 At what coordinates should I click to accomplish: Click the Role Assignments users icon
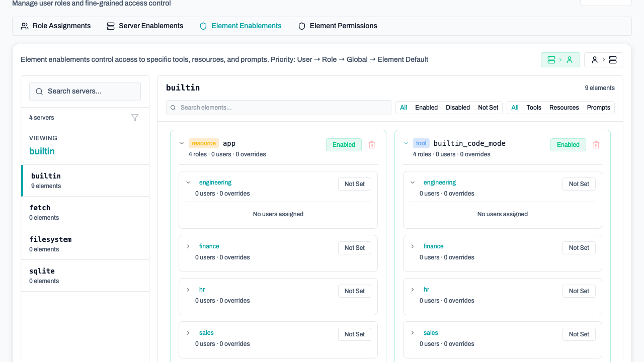(25, 26)
